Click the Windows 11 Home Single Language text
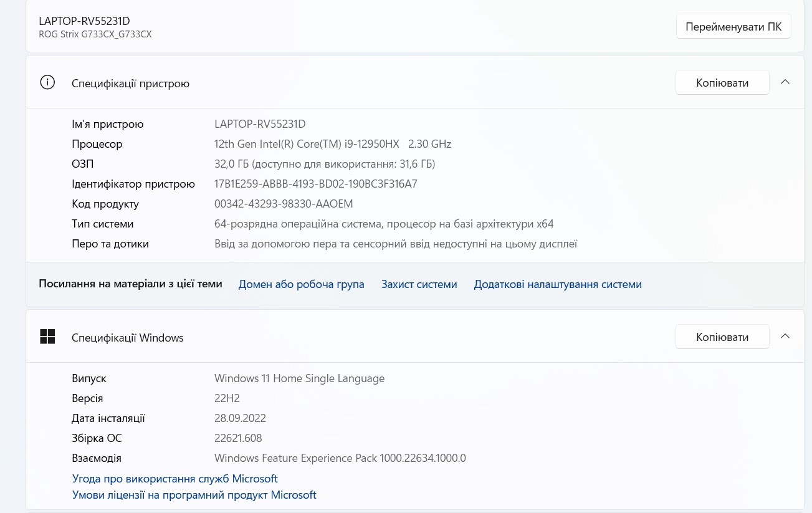 tap(299, 378)
